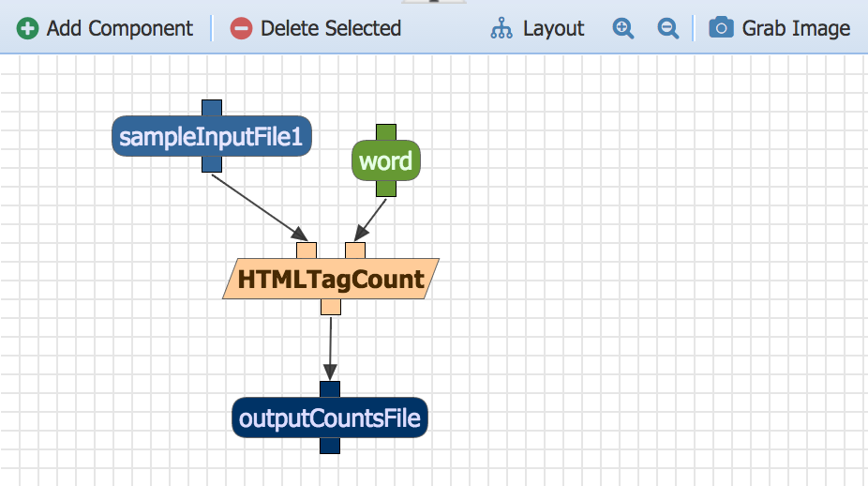Image resolution: width=868 pixels, height=486 pixels.
Task: Select the outputCountsFile node
Action: click(x=330, y=418)
